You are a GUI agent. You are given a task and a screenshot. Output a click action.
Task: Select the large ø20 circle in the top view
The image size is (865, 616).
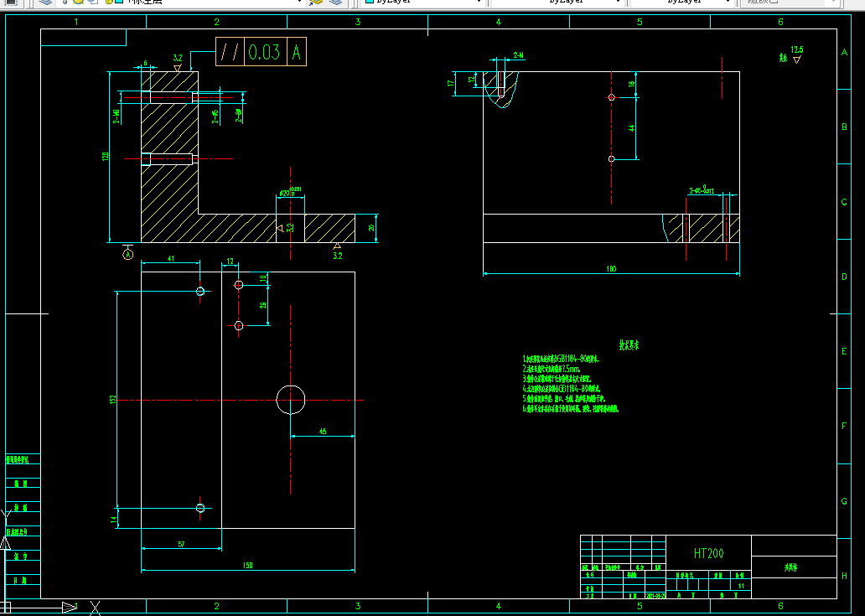click(291, 400)
